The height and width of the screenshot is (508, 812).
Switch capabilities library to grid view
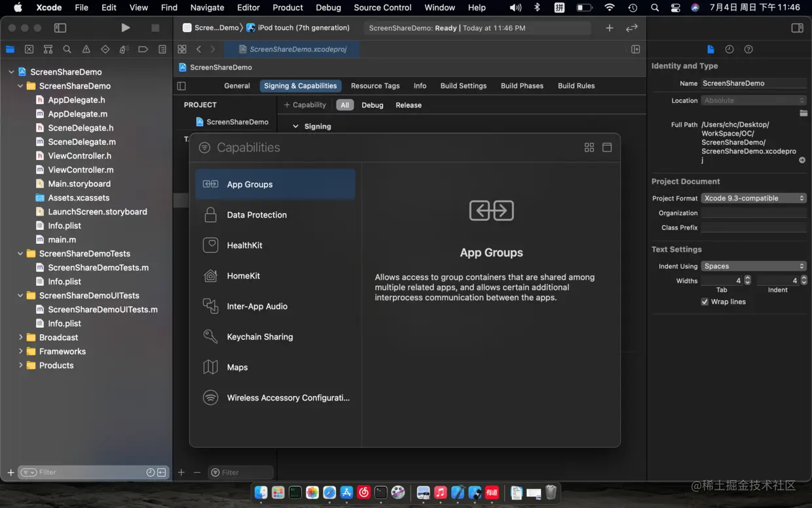tap(589, 147)
